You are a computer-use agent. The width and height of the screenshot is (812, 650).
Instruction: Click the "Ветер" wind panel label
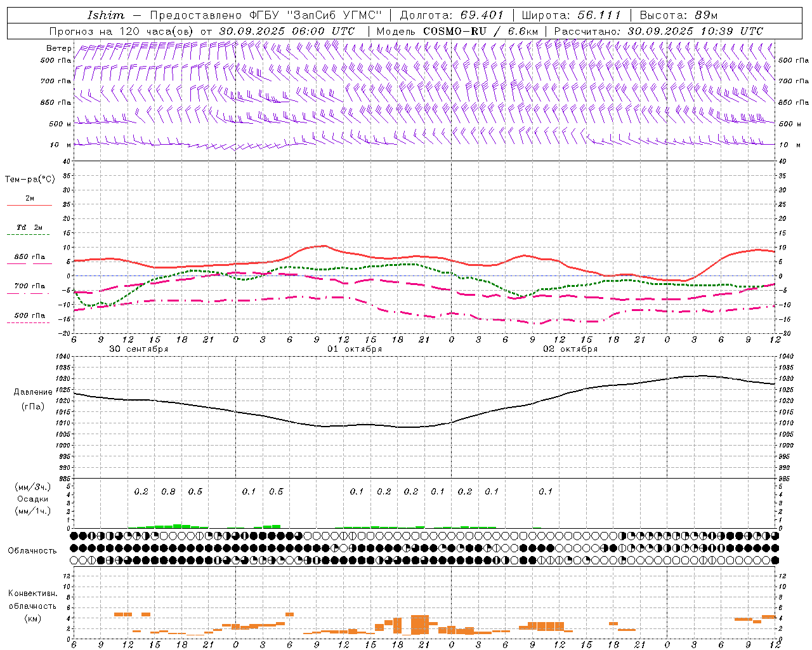tap(59, 48)
